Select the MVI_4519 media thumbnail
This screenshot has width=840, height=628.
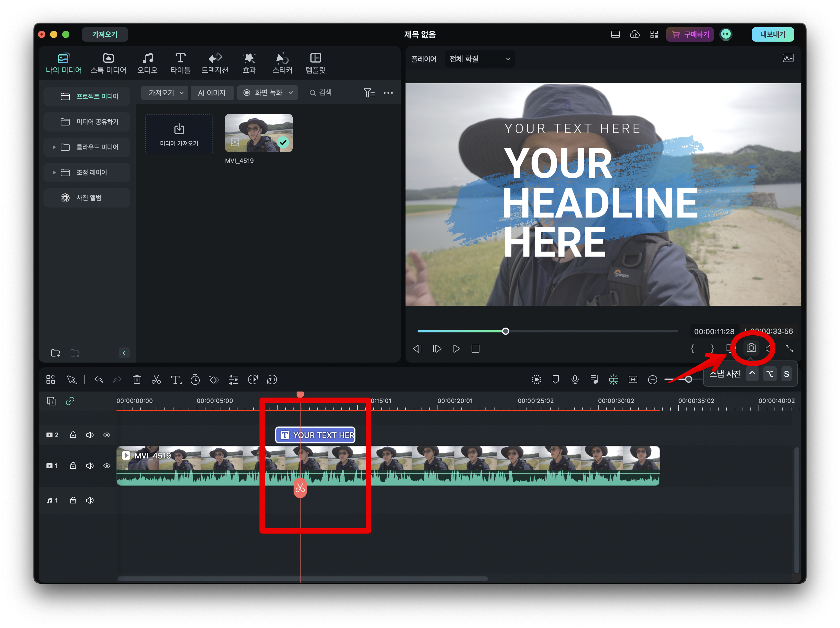[x=259, y=133]
